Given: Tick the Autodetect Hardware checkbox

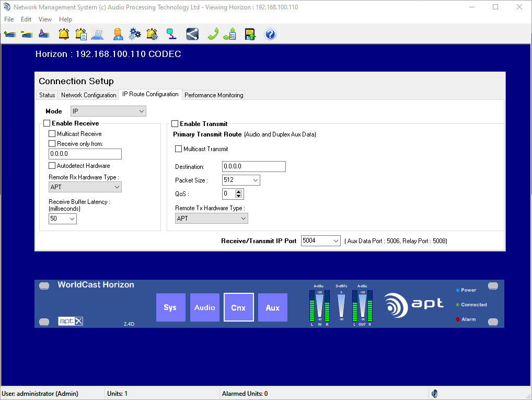Looking at the screenshot, I should [x=52, y=166].
